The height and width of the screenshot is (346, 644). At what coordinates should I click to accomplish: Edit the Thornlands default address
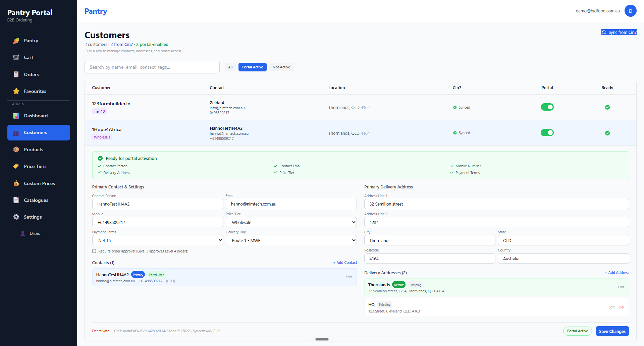[x=621, y=287]
